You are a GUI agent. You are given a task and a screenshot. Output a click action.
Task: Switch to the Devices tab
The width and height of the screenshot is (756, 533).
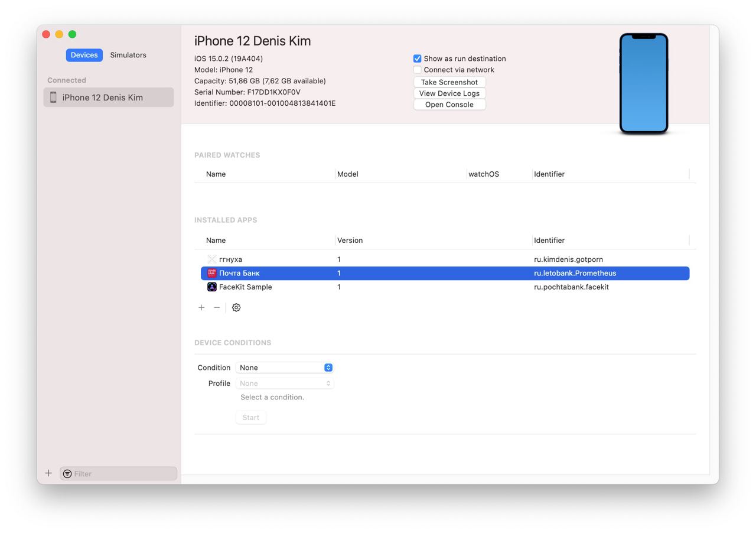click(x=84, y=55)
